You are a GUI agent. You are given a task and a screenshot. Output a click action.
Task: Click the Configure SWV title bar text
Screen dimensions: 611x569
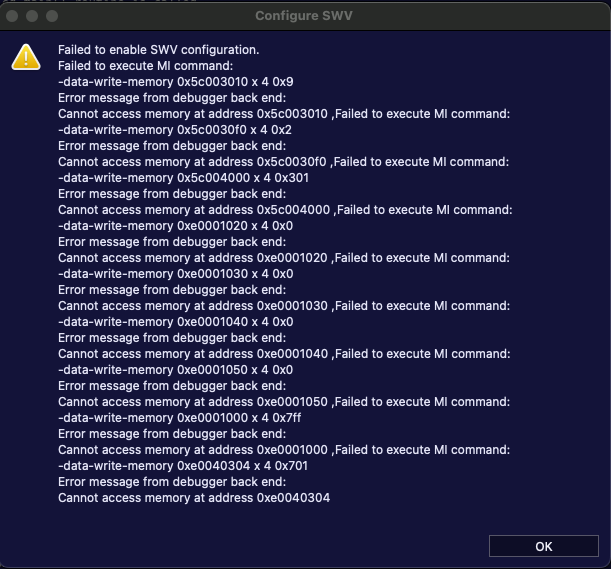(305, 16)
